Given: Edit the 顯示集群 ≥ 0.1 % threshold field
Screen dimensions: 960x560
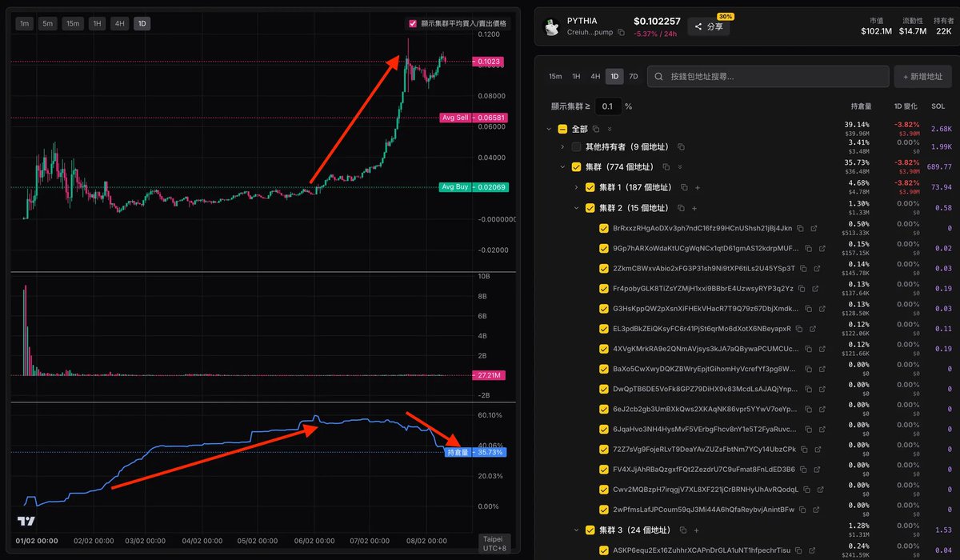Looking at the screenshot, I should tap(608, 106).
